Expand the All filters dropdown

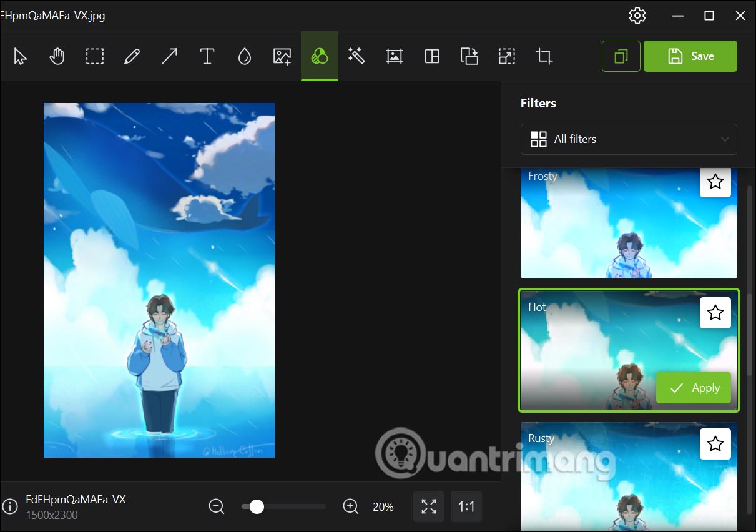pos(629,139)
